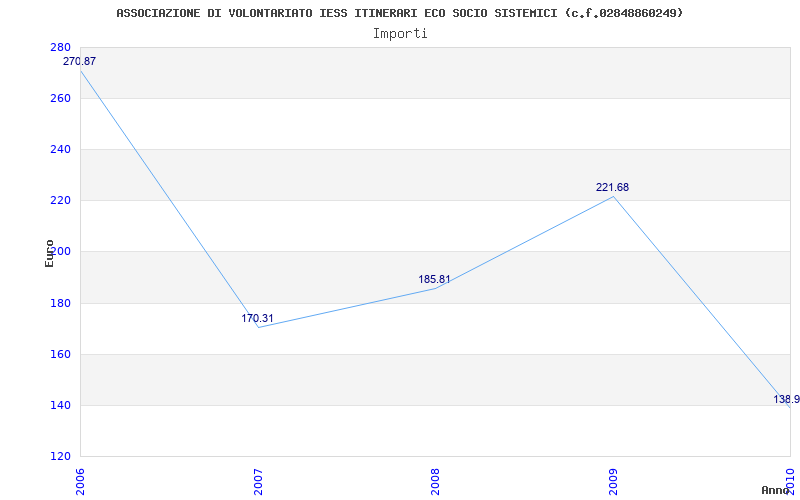The height and width of the screenshot is (500, 800).
Task: Click the 280 y-axis value
Action: tap(60, 47)
